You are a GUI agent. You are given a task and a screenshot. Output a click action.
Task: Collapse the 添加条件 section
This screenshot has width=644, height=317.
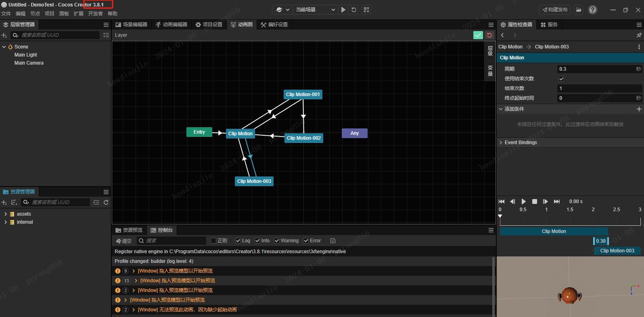[501, 109]
